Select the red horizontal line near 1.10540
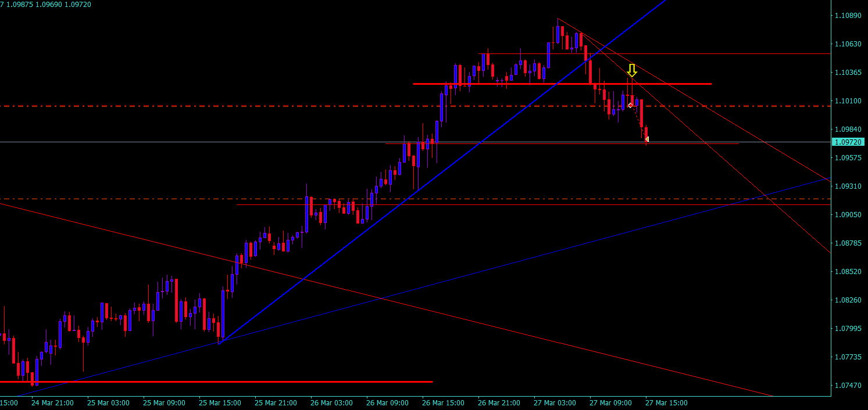 coord(654,54)
